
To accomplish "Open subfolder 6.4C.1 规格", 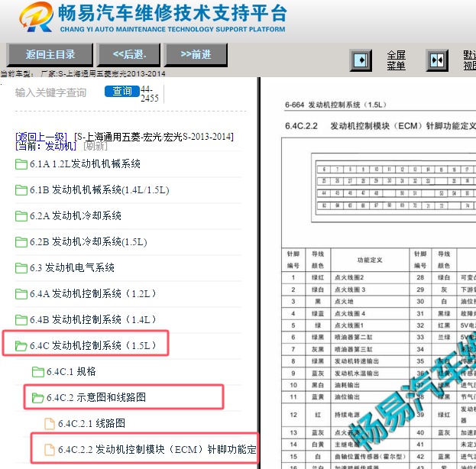I will pos(71,371).
